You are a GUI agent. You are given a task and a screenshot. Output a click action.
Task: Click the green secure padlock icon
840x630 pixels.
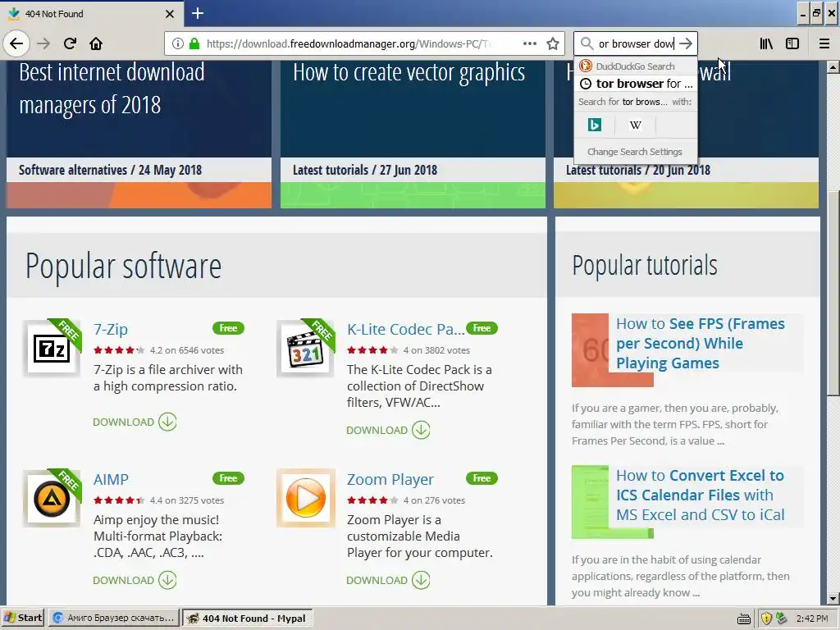point(194,43)
